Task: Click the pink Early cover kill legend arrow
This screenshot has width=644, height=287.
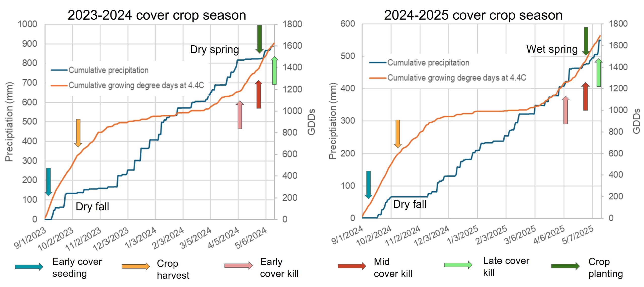Action: click(x=238, y=265)
